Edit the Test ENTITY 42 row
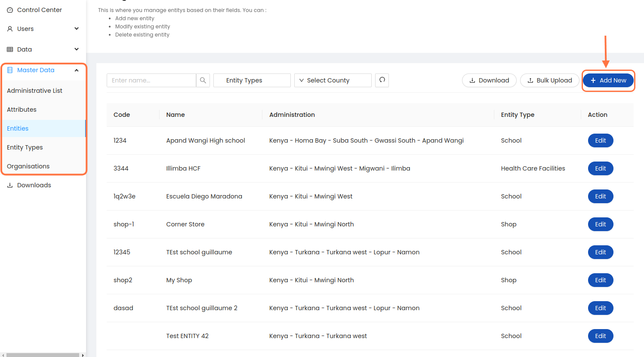Image resolution: width=644 pixels, height=357 pixels. [601, 336]
